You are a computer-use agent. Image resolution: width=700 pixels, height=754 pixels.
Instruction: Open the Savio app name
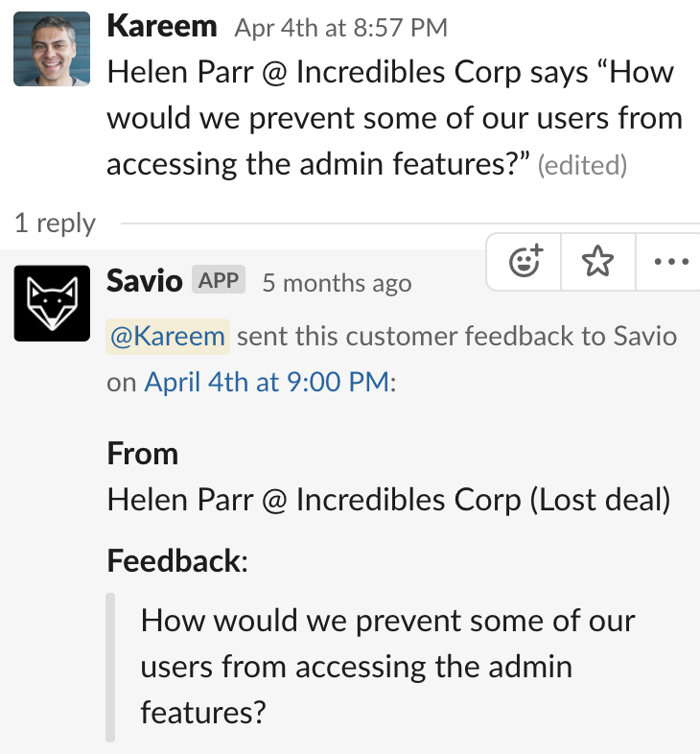pyautogui.click(x=145, y=281)
